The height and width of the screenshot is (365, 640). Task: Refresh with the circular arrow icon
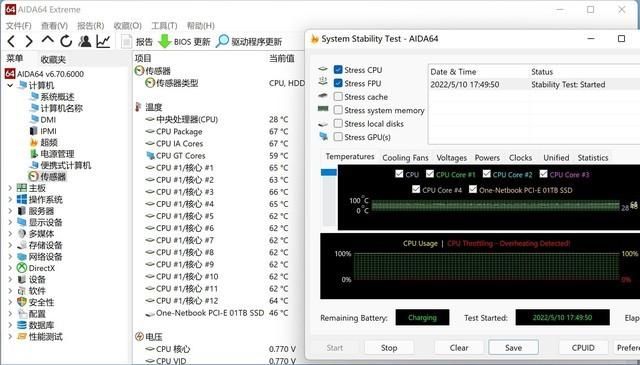pyautogui.click(x=66, y=41)
